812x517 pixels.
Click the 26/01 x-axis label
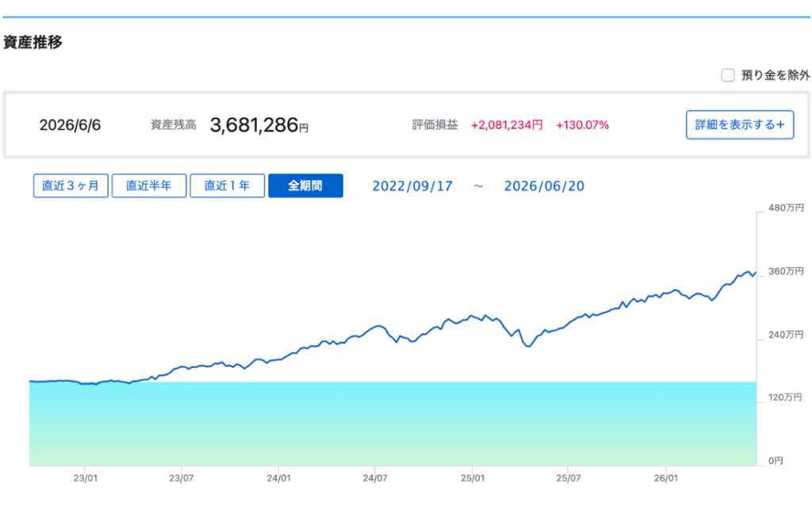click(665, 478)
